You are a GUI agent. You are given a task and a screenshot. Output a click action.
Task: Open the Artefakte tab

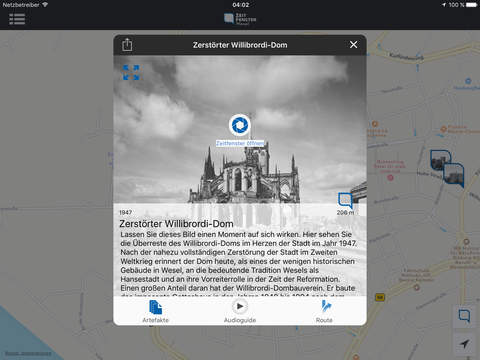click(x=156, y=311)
